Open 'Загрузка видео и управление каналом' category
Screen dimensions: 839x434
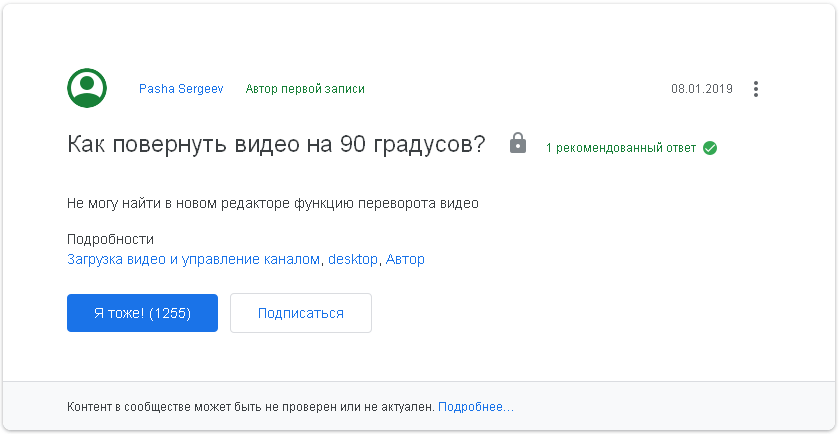click(x=194, y=259)
